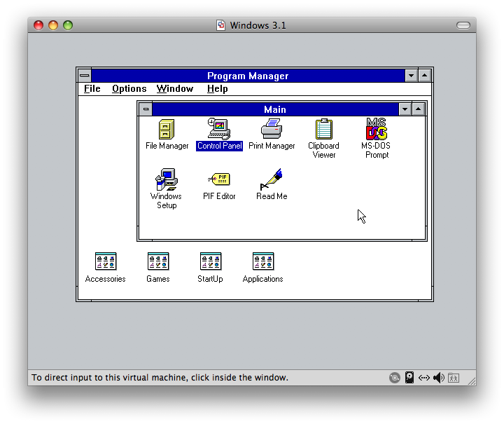Open the Window menu
This screenshot has width=504, height=424.
(x=175, y=89)
